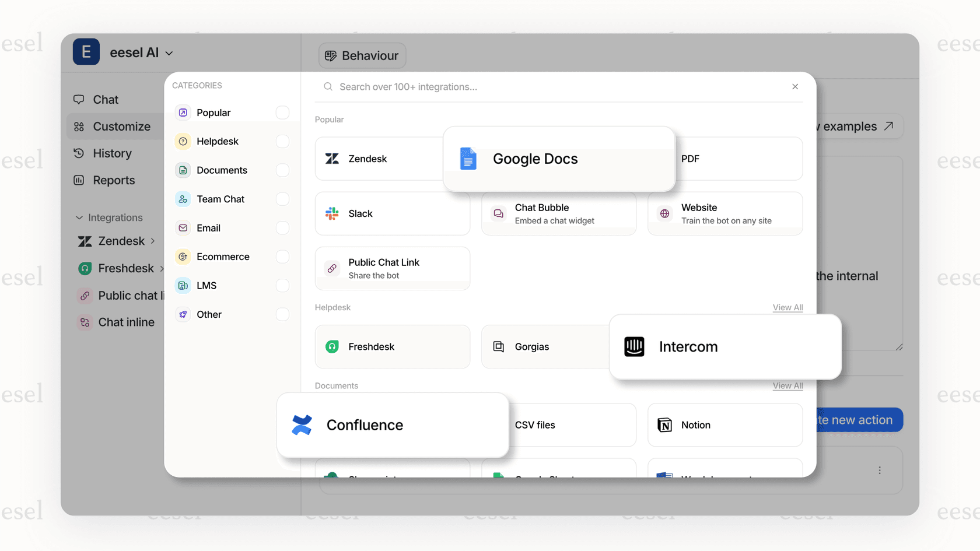Select the eesel AI logo
Viewport: 980px width, 551px height.
pos(86,52)
